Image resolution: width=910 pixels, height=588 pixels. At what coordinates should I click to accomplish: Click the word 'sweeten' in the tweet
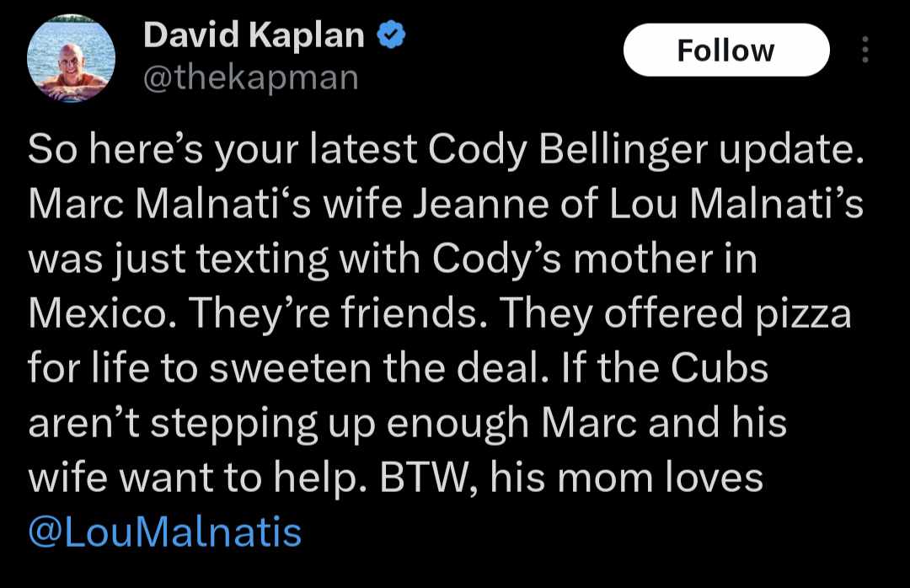[290, 369]
